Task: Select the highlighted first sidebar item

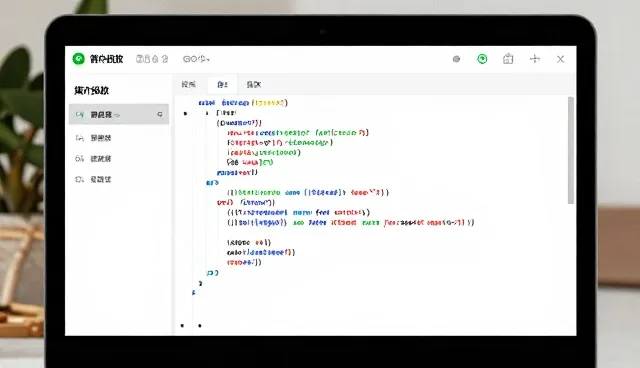Action: click(x=119, y=114)
